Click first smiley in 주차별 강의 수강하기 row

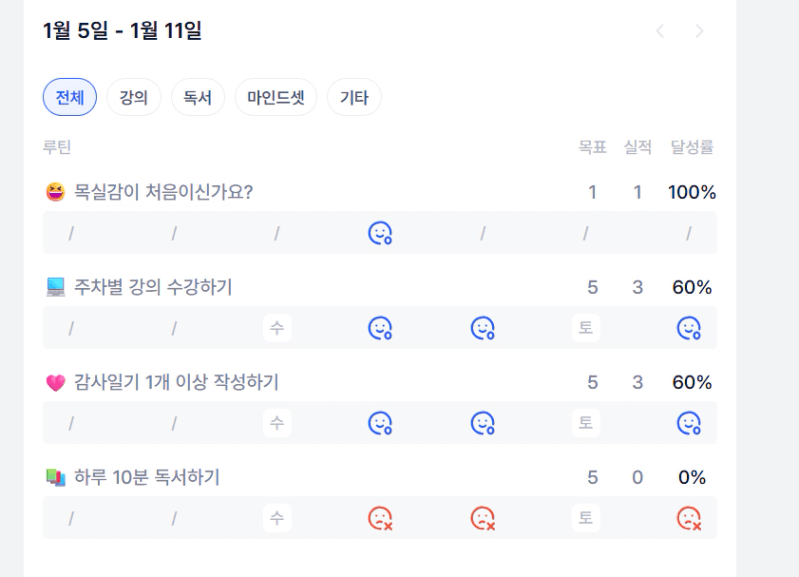pos(380,328)
